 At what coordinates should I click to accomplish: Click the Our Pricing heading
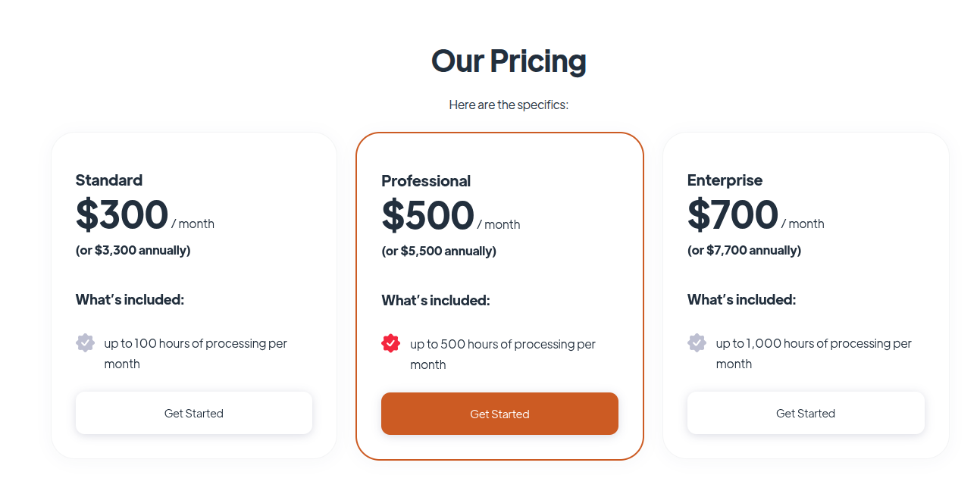[x=509, y=61]
